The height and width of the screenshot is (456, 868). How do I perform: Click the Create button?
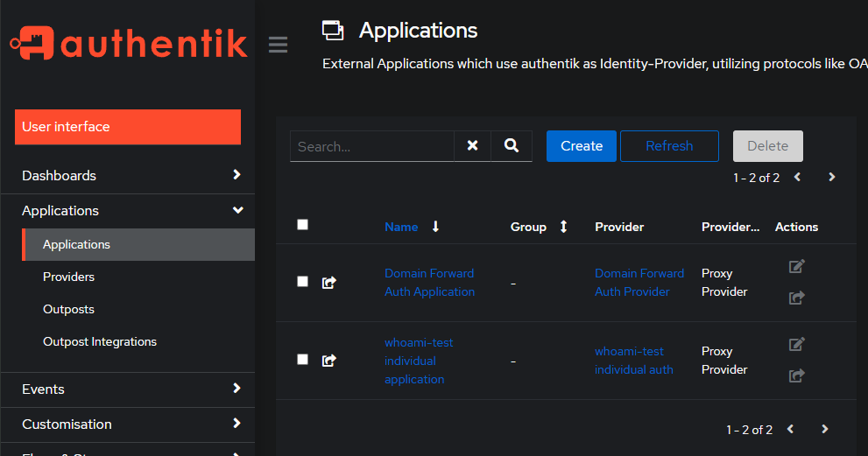point(582,146)
